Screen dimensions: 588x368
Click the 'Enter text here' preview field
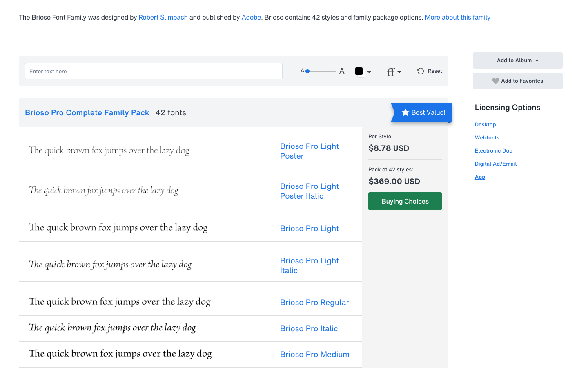click(154, 71)
